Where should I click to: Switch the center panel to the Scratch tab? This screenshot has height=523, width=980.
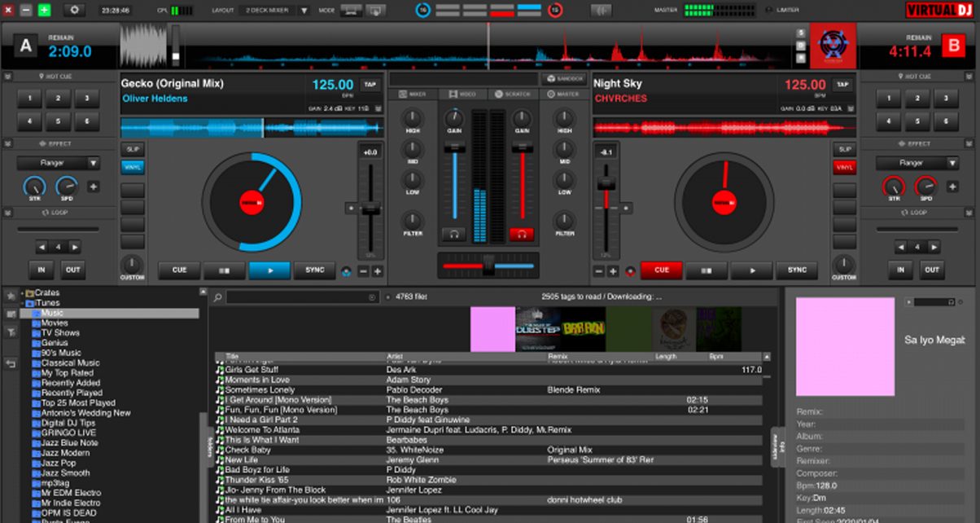[514, 94]
